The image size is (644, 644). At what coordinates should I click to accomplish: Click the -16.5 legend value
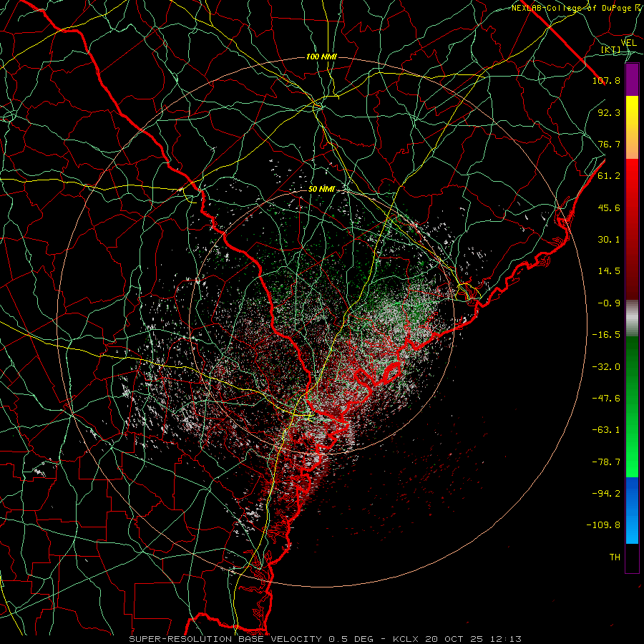606,335
